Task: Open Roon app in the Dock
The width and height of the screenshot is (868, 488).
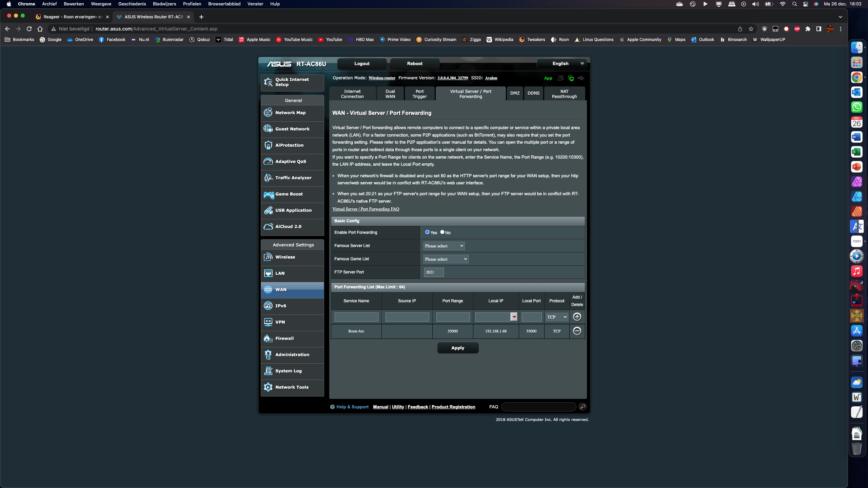Action: point(856,241)
